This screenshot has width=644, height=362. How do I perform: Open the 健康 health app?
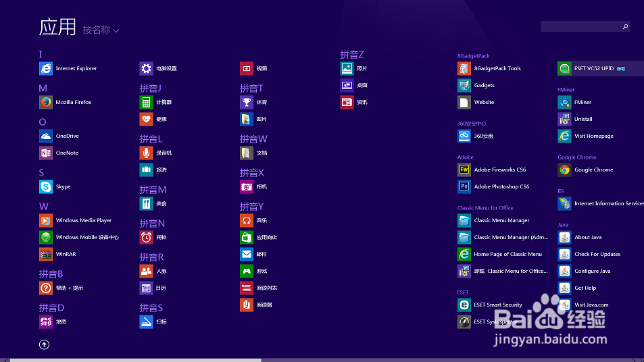[153, 119]
